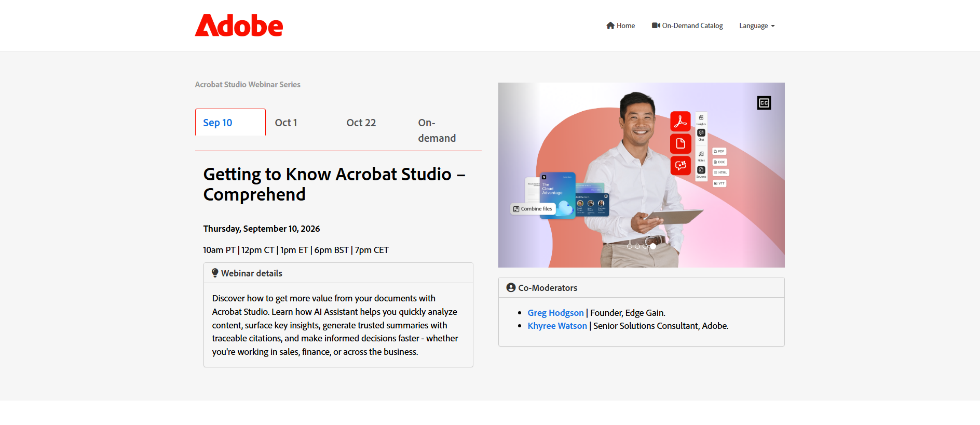The image size is (980, 425).
Task: Click the date 'Thursday, September 10, 2026'
Action: coord(262,229)
